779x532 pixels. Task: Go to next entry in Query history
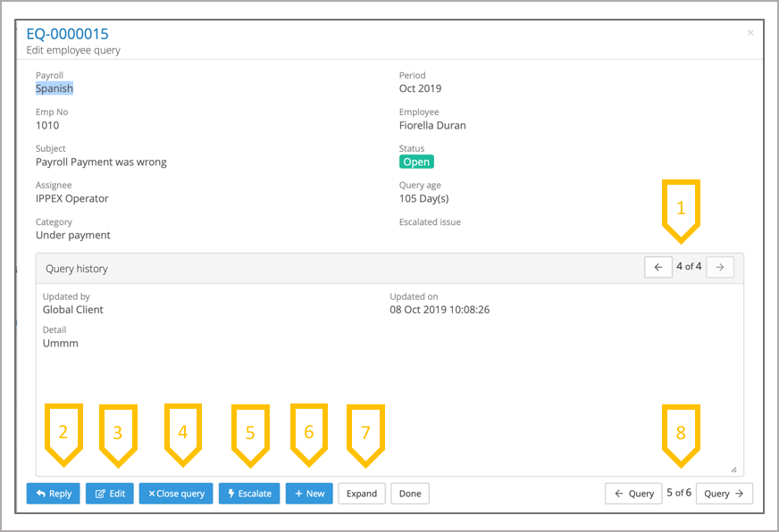click(x=720, y=267)
